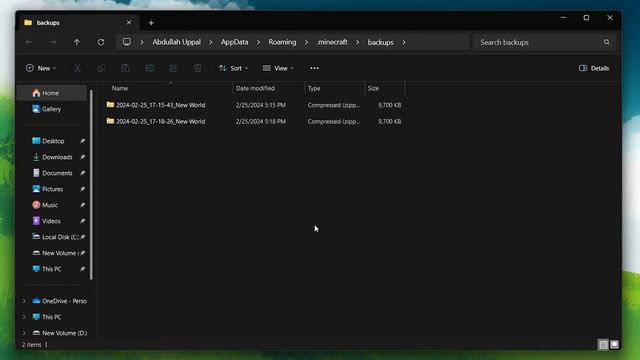Viewport: 640px width, 360px height.
Task: Click AppData in the address path
Action: [x=234, y=42]
